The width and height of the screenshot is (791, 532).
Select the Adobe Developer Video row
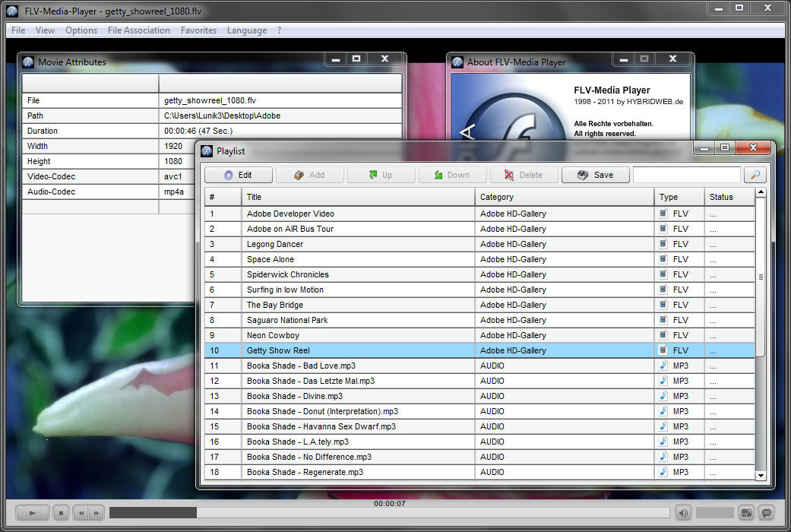[x=479, y=214]
